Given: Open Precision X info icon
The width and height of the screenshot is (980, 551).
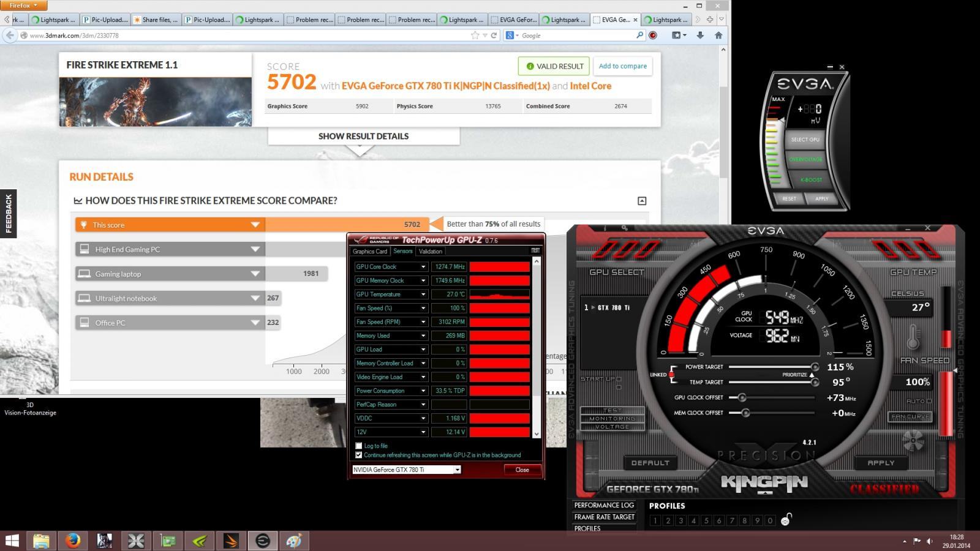Looking at the screenshot, I should 606,228.
